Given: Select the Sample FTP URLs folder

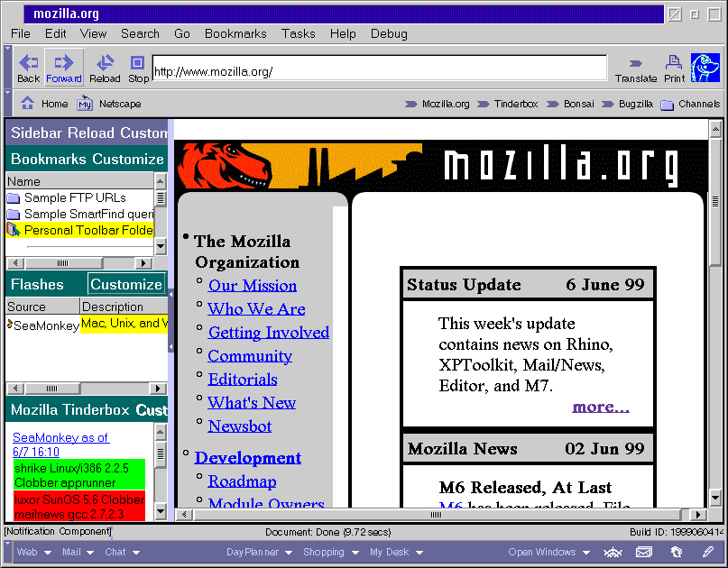Looking at the screenshot, I should coord(79,197).
